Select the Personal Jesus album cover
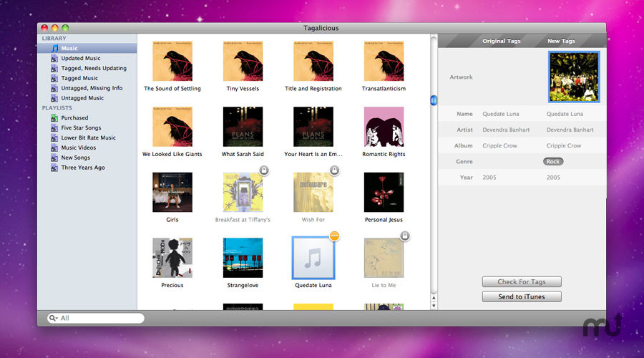 (384, 193)
